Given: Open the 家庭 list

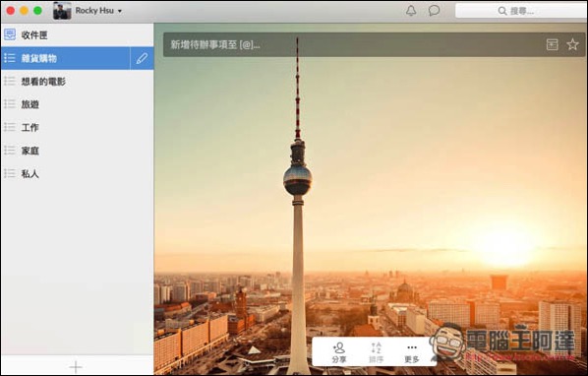Looking at the screenshot, I should 78,151.
